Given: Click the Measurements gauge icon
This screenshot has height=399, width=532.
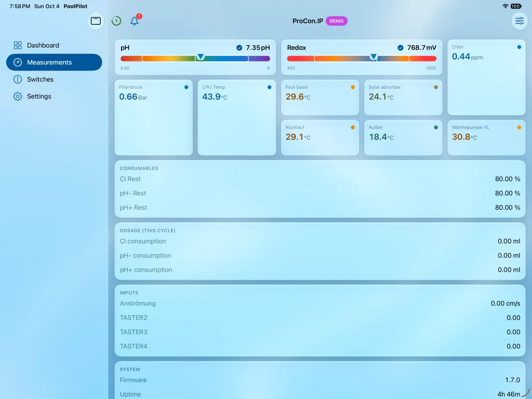Looking at the screenshot, I should pos(18,63).
